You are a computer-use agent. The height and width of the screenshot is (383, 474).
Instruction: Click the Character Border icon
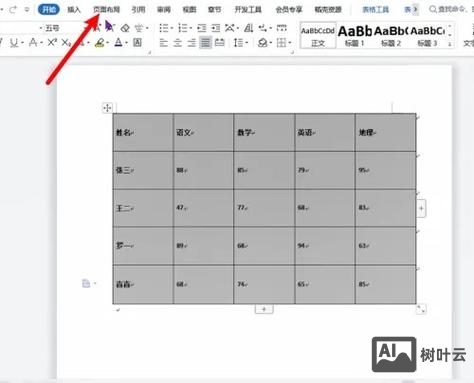pyautogui.click(x=137, y=42)
